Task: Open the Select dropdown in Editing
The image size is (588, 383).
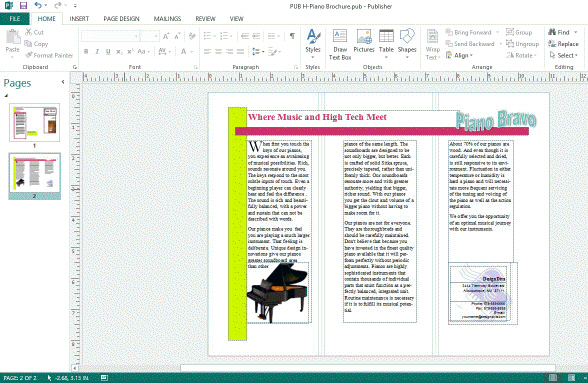Action: pyautogui.click(x=563, y=55)
